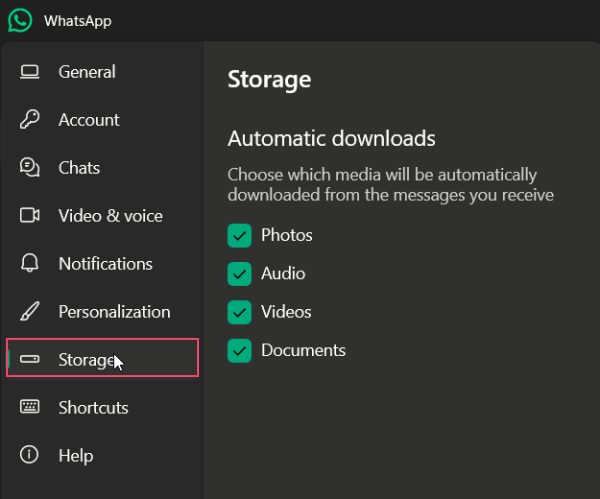Open the Personalization settings

[x=103, y=311]
